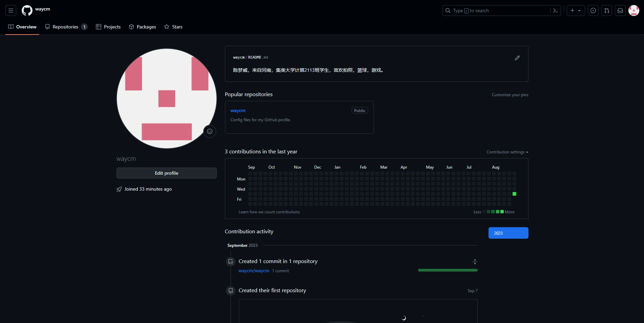Screen dimensions: 644x323
Task: Click 'Joined 33 minutes ago' text
Action: point(148,189)
